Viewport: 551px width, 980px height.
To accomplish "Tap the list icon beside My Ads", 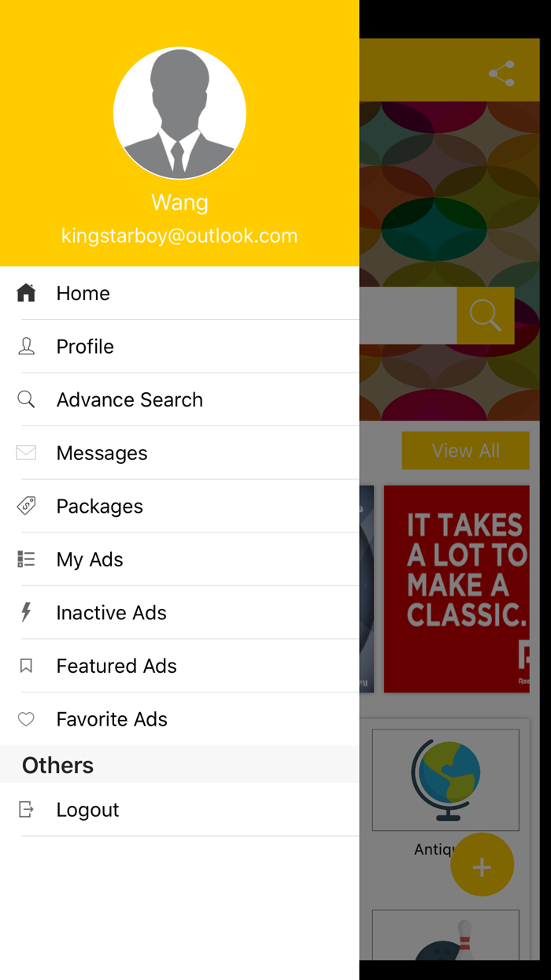I will tap(26, 559).
